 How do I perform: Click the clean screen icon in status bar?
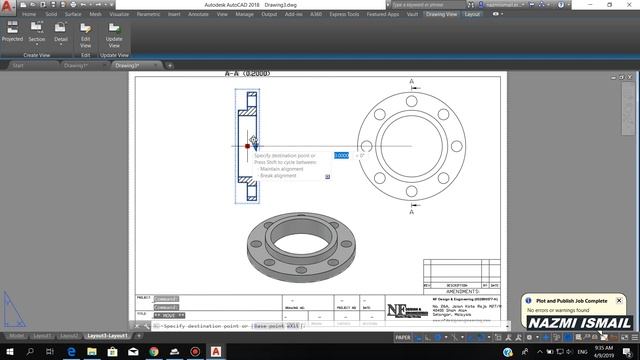pyautogui.click(x=624, y=338)
